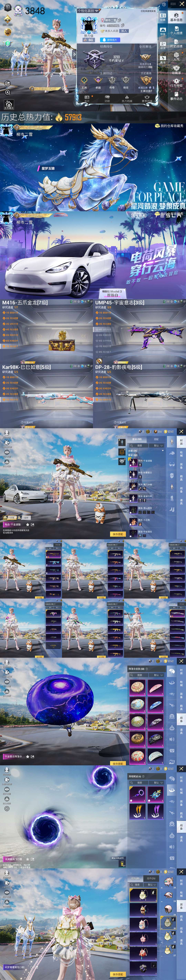Open the 热力档案 bottom tab
Viewport: 186px width, 980px height.
point(127,99)
